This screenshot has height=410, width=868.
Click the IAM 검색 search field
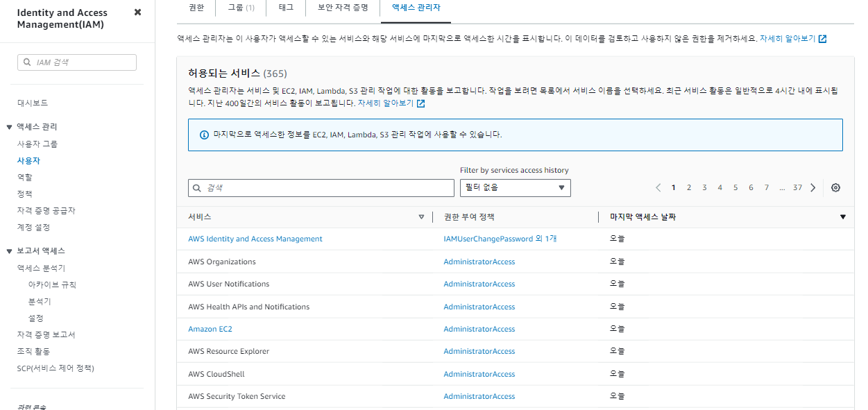pos(77,62)
